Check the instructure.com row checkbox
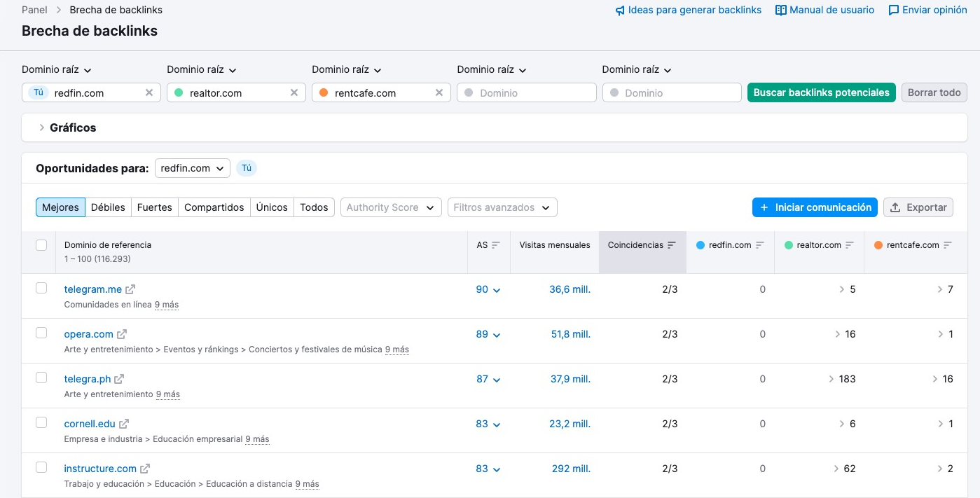Image resolution: width=980 pixels, height=498 pixels. point(41,467)
